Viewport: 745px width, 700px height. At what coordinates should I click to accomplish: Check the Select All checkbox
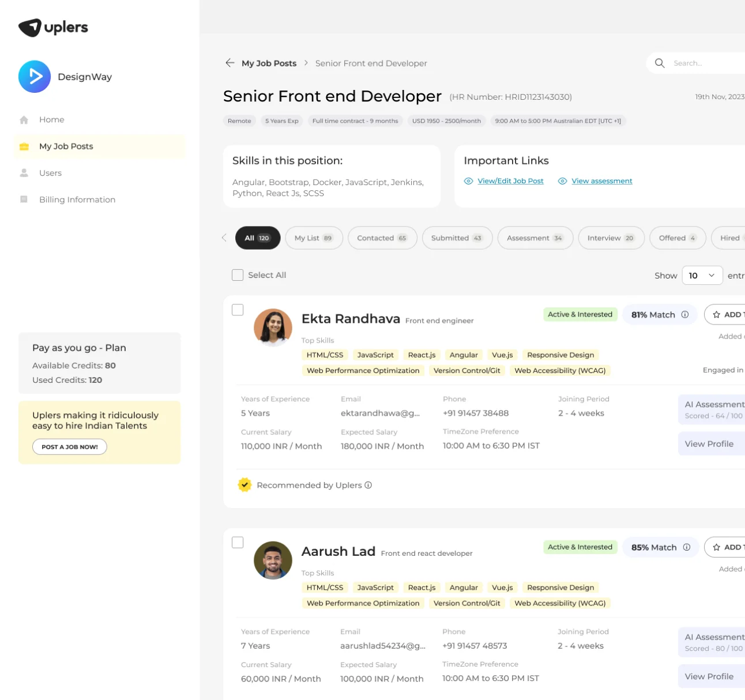[238, 275]
